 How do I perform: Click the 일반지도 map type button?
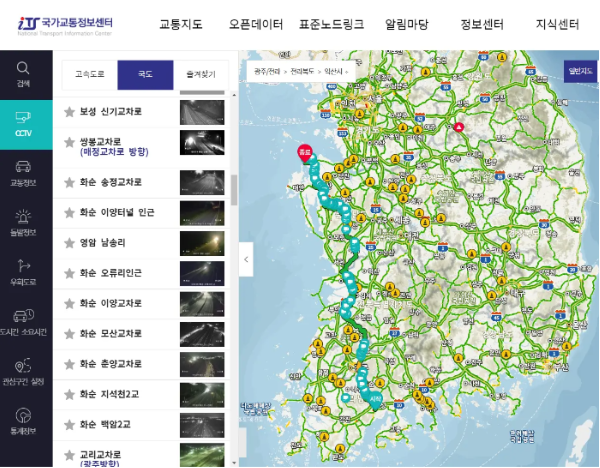[580, 71]
